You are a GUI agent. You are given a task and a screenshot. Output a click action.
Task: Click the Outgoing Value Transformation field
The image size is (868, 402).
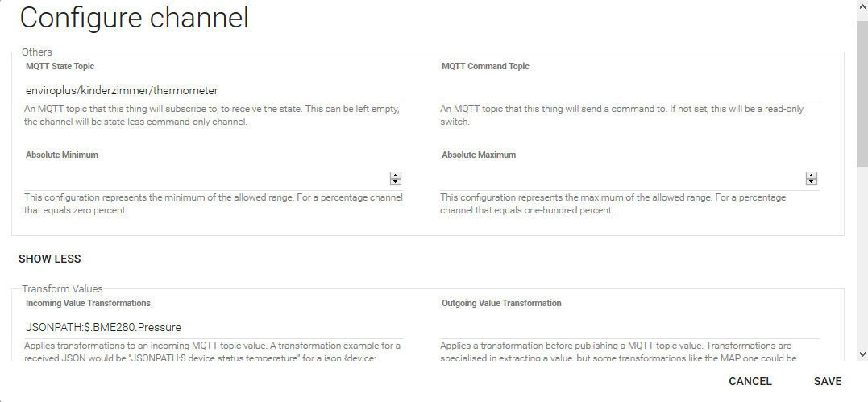point(629,327)
